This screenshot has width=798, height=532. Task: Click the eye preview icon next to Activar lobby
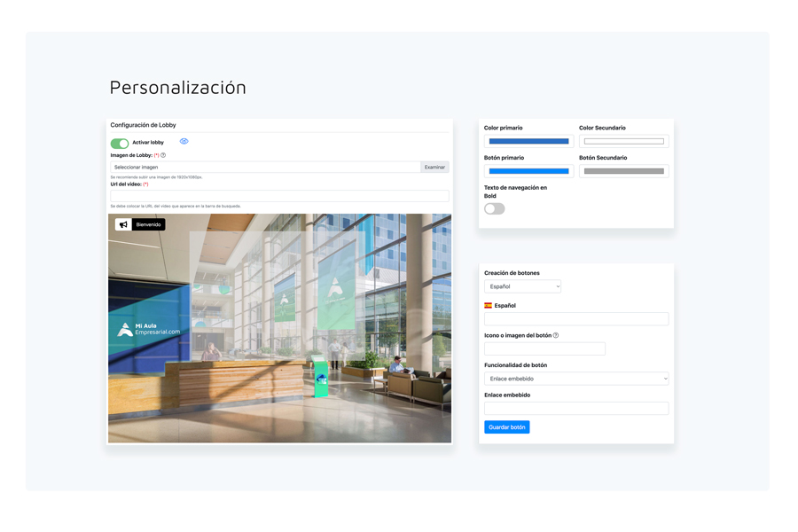[184, 142]
